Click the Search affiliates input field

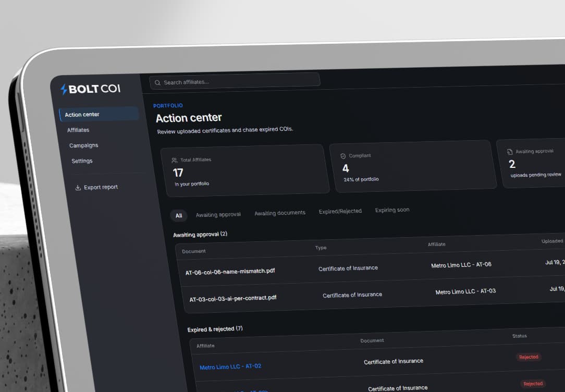pos(235,81)
